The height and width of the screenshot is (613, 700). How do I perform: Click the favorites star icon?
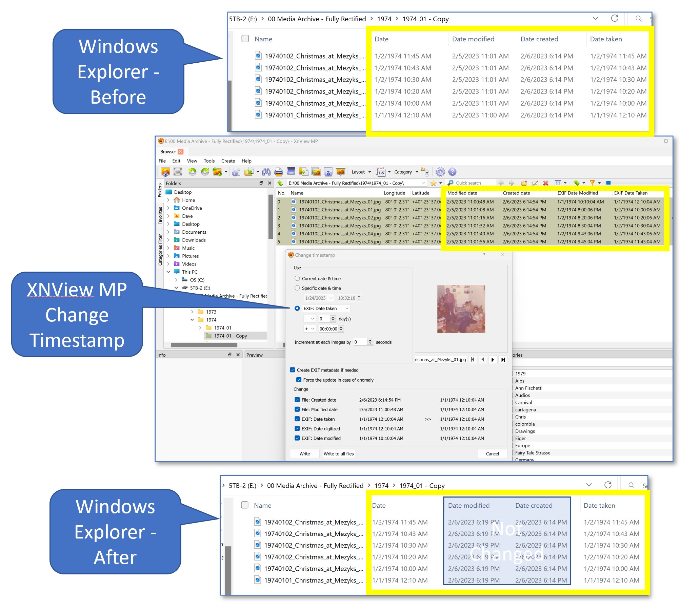(433, 183)
